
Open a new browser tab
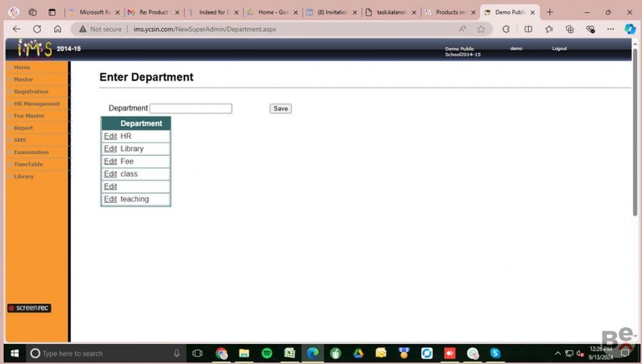550,12
